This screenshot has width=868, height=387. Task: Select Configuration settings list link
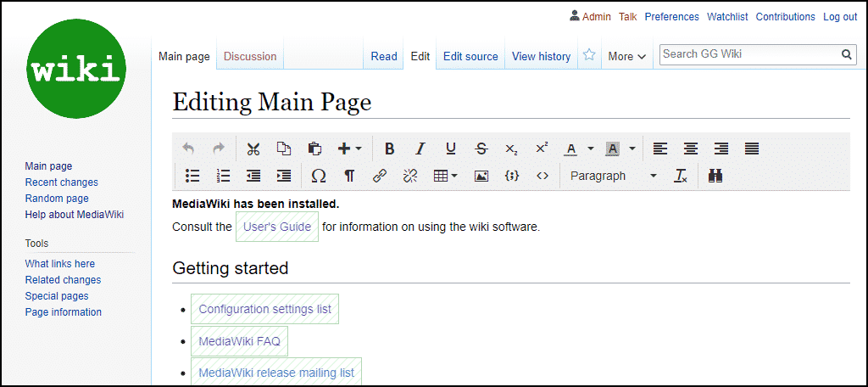point(264,309)
